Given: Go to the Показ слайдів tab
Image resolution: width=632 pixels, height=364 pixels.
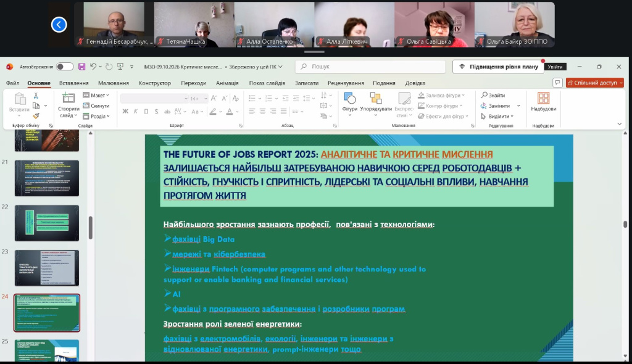Looking at the screenshot, I should click(x=267, y=83).
